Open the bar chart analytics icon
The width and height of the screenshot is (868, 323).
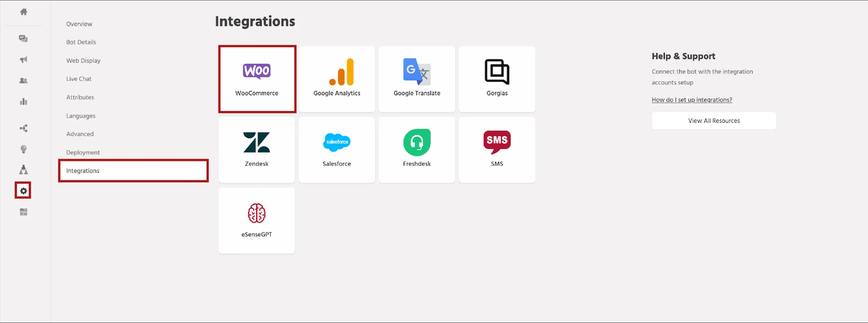23,102
